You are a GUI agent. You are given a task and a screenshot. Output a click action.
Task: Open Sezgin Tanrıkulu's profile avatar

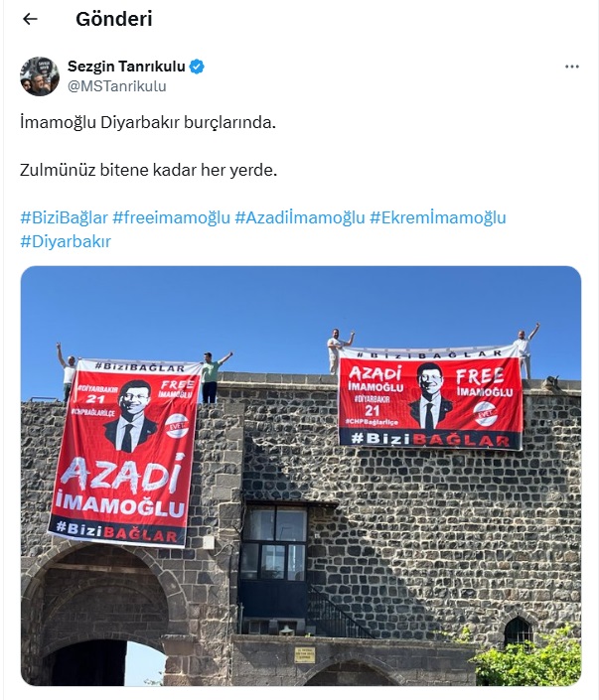point(40,75)
